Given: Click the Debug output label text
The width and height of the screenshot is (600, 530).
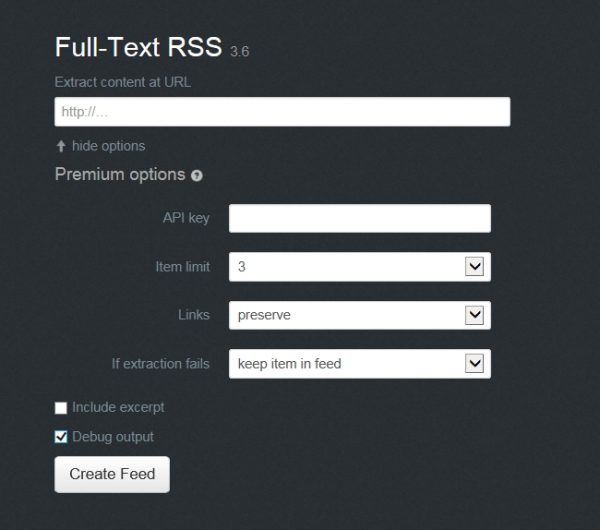Looking at the screenshot, I should [113, 437].
